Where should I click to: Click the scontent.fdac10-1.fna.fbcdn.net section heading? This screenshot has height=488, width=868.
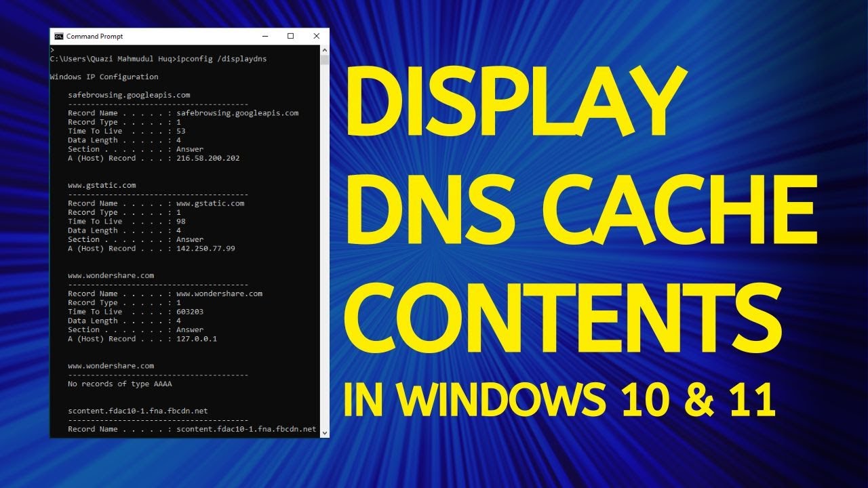(138, 411)
